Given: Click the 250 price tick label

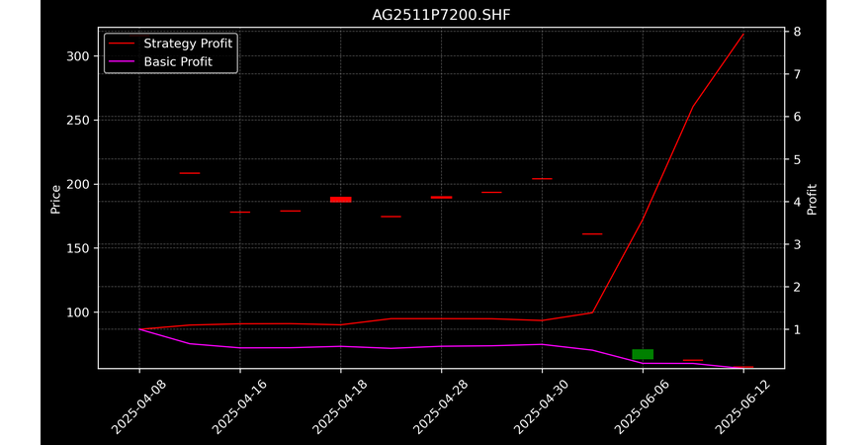Looking at the screenshot, I should pos(78,120).
